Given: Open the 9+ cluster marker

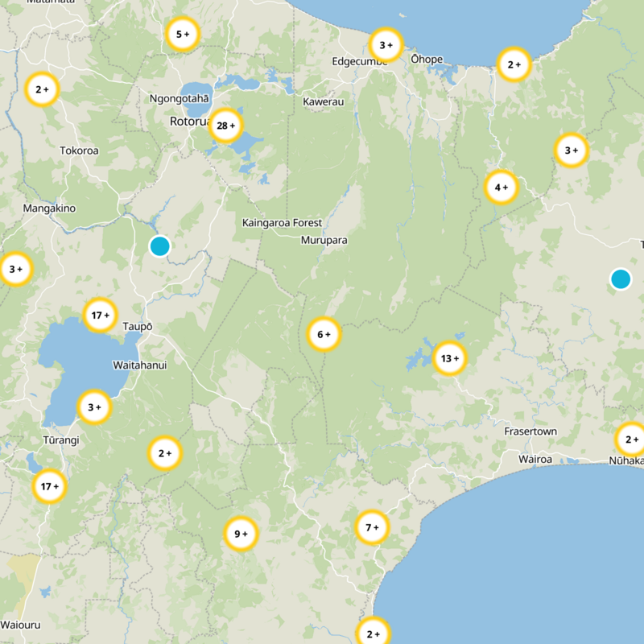Looking at the screenshot, I should [x=241, y=534].
